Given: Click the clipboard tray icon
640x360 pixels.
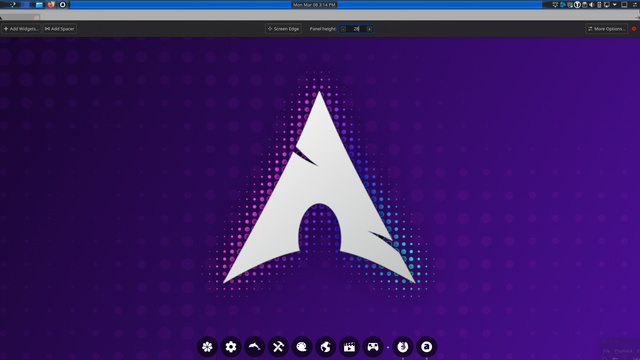Looking at the screenshot, I should 584,4.
